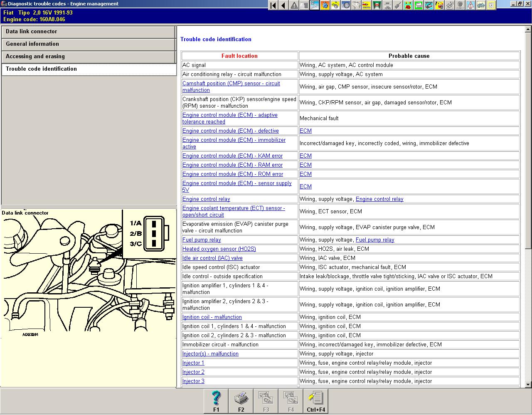Click the vertical scrollbar thumb
The image size is (532, 415).
[x=528, y=141]
